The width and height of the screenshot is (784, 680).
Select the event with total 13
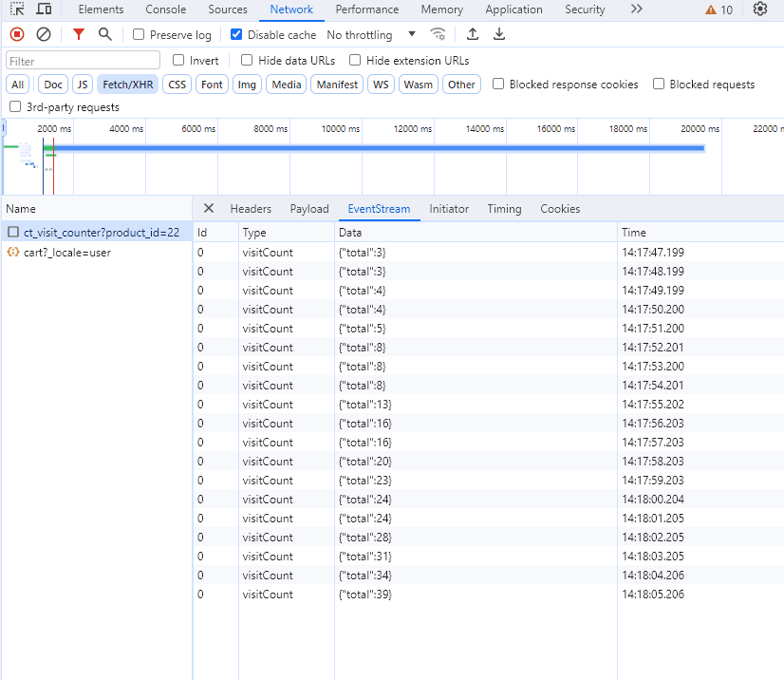(488, 405)
